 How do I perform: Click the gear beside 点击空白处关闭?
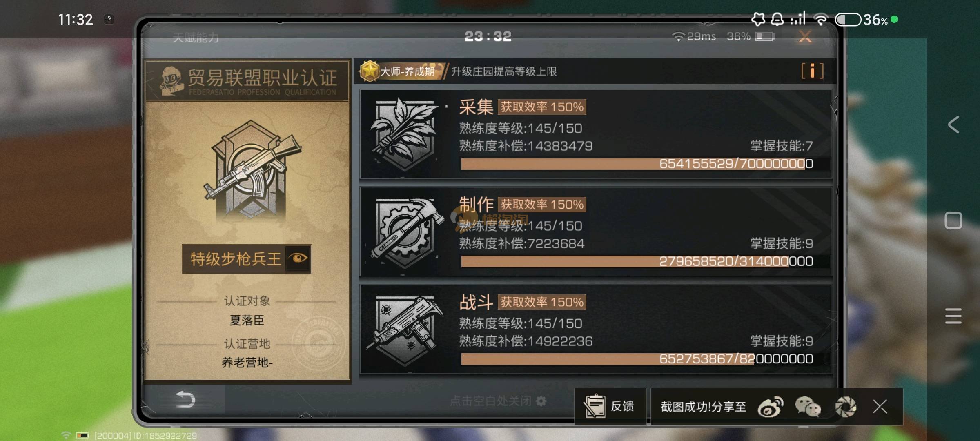(x=541, y=401)
